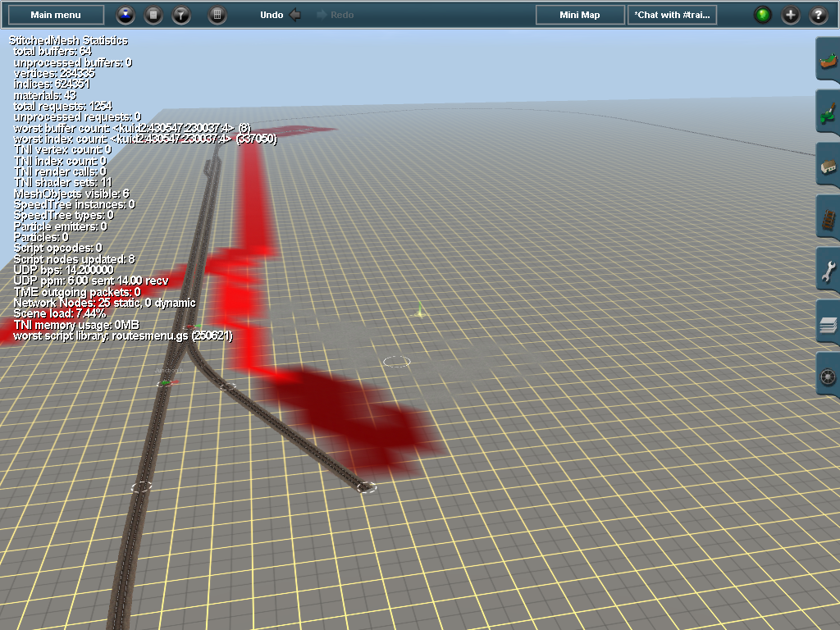Toggle the green connection status light
The image size is (840, 630).
click(x=763, y=14)
